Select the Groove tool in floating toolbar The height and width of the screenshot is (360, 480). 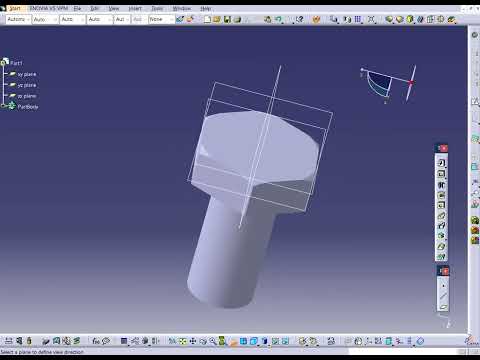(441, 195)
